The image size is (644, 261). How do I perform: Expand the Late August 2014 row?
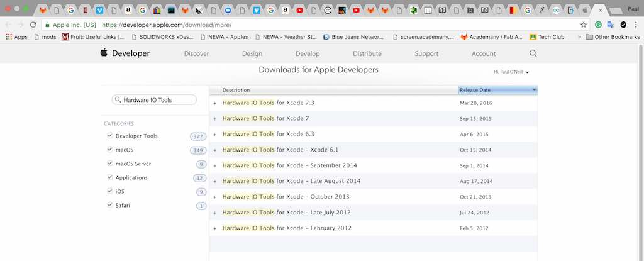(x=215, y=181)
